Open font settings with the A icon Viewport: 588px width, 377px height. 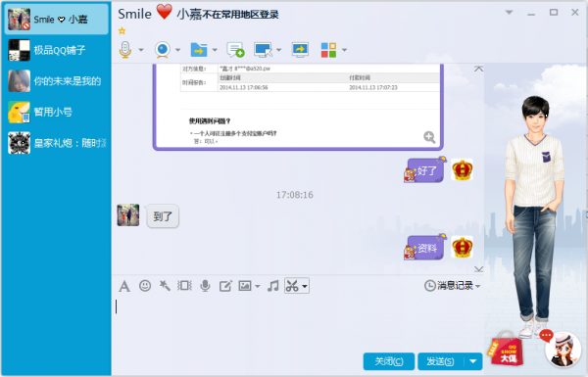(x=124, y=286)
